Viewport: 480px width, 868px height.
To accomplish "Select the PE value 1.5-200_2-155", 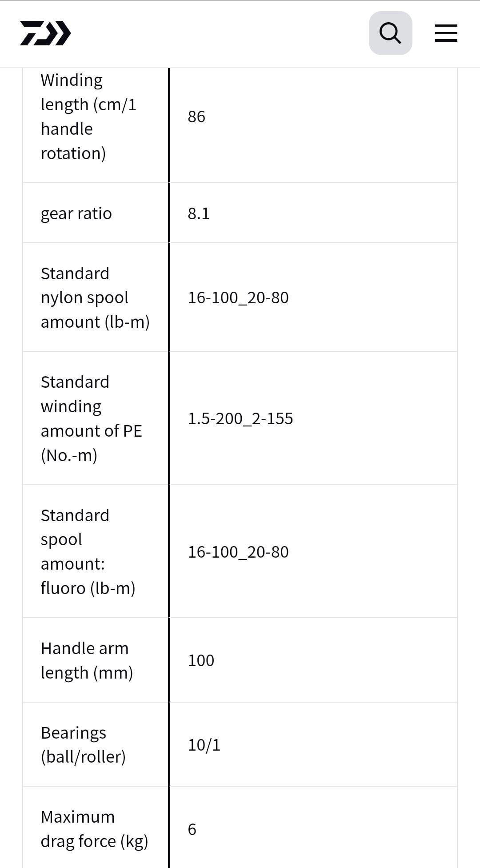I will click(x=240, y=418).
